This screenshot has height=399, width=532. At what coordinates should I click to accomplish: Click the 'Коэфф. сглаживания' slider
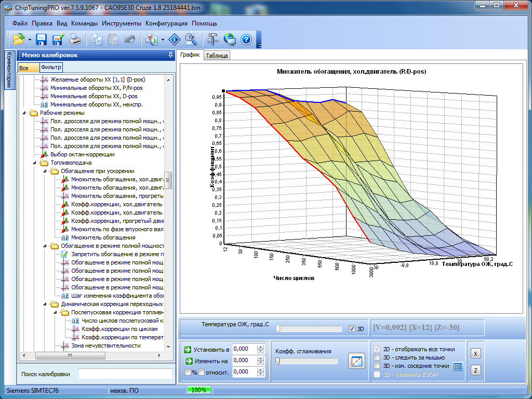click(x=307, y=361)
